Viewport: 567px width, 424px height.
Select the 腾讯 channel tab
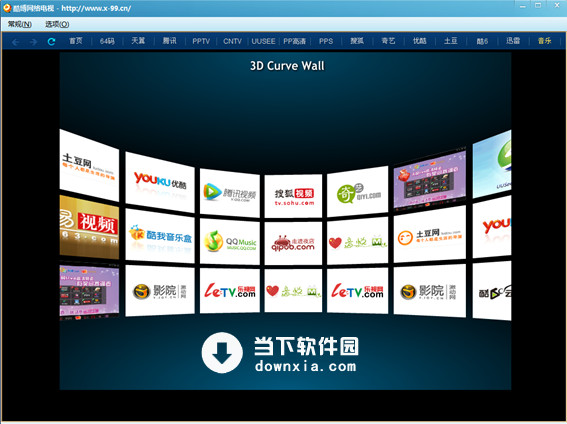169,41
